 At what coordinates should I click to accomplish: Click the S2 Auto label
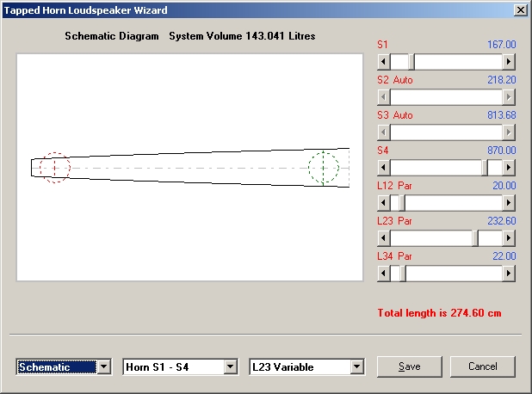(395, 80)
